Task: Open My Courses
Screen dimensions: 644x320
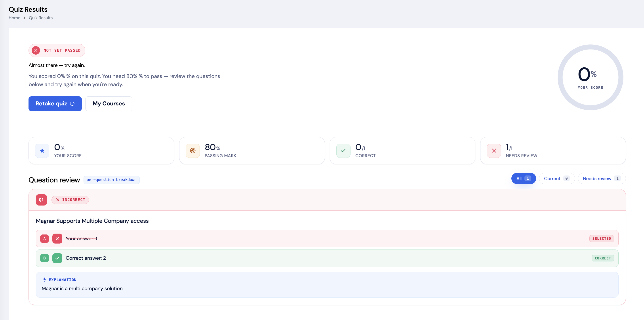Action: (109, 103)
